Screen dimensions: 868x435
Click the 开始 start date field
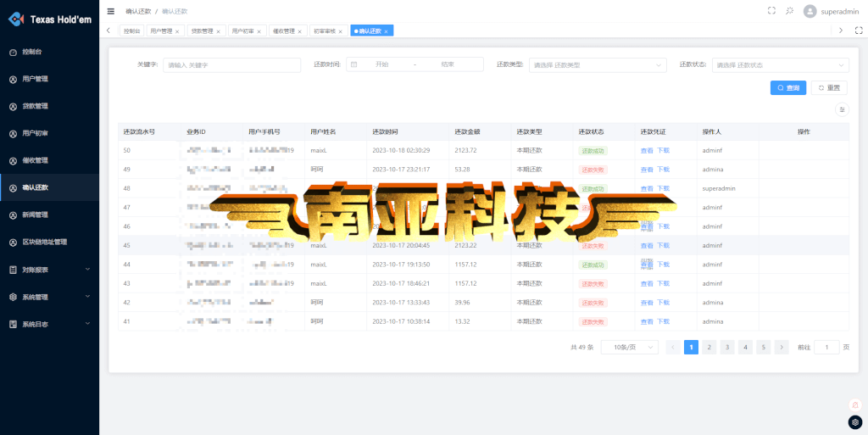click(x=381, y=64)
